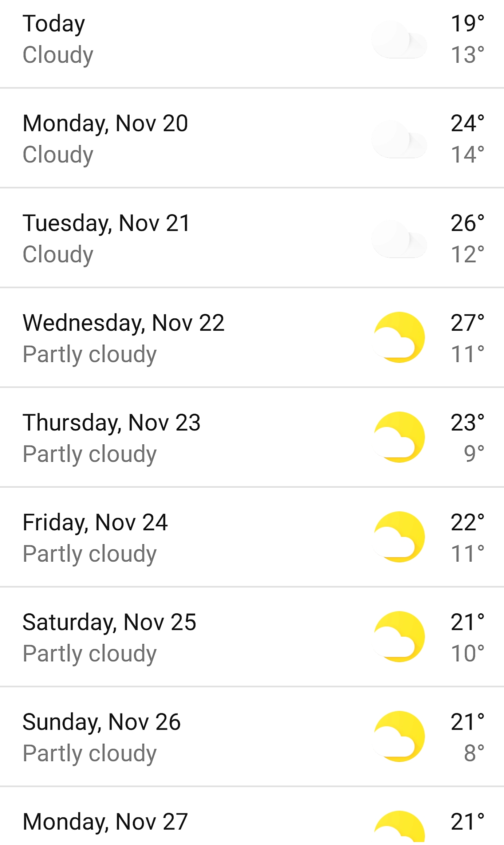Select the Sunday, Nov 26 entry
504x845 pixels.
coord(252,737)
